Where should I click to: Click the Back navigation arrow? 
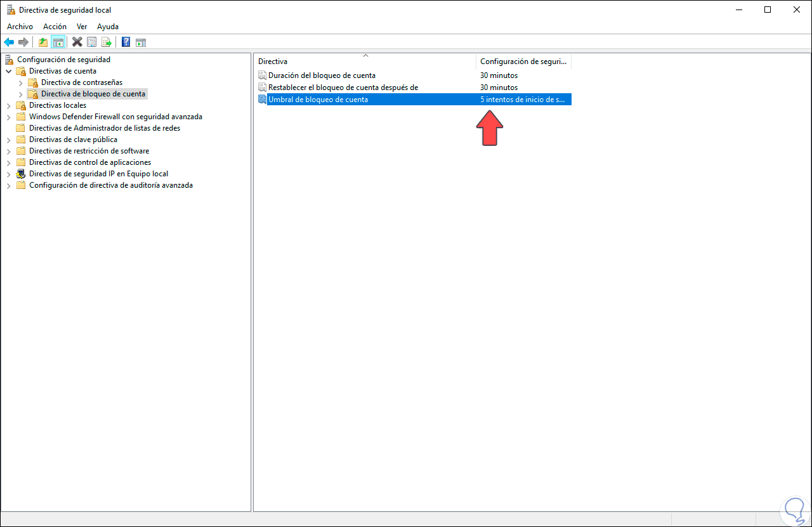(x=8, y=42)
